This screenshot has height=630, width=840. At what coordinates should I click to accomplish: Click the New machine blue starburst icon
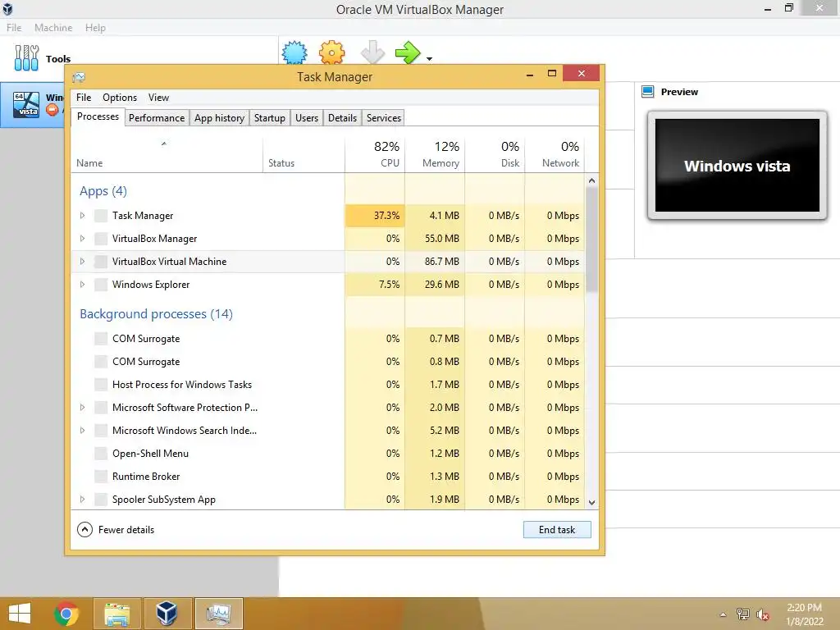[x=294, y=53]
